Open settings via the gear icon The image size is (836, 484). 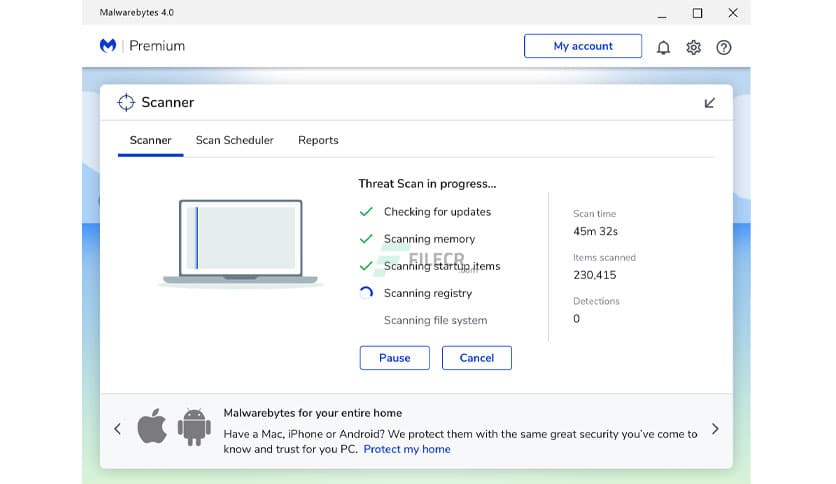click(693, 47)
